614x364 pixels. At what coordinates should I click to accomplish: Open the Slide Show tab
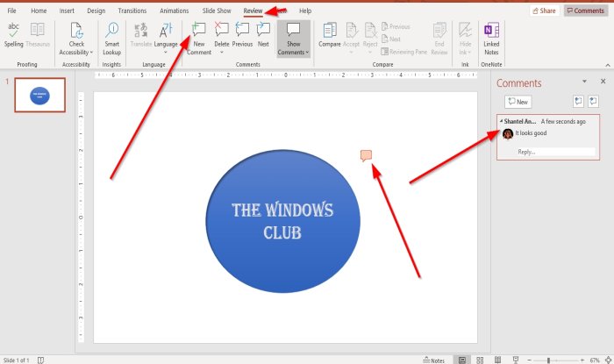tap(217, 11)
